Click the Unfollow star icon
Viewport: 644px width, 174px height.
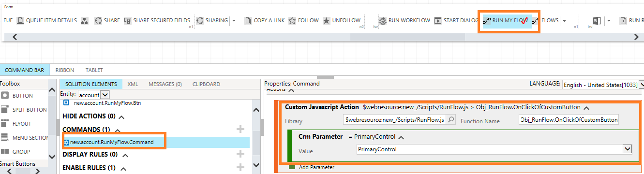[327, 21]
